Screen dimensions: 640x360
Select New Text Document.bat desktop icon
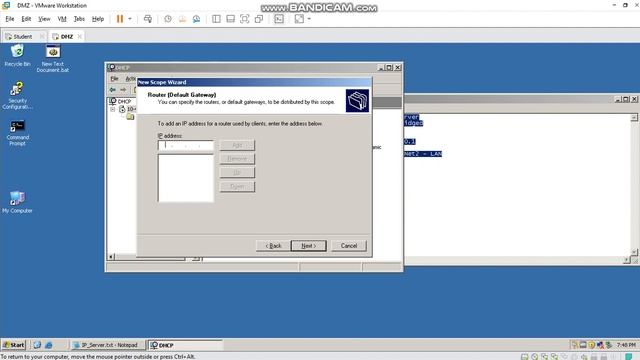tap(53, 59)
